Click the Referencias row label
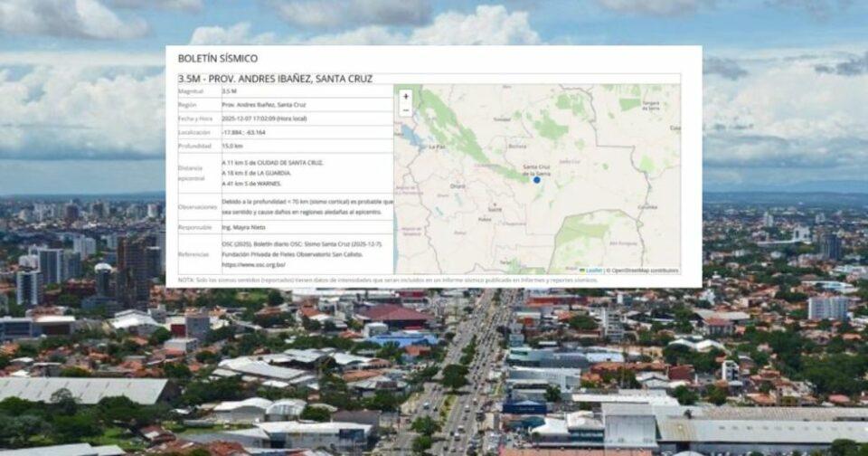 click(193, 254)
